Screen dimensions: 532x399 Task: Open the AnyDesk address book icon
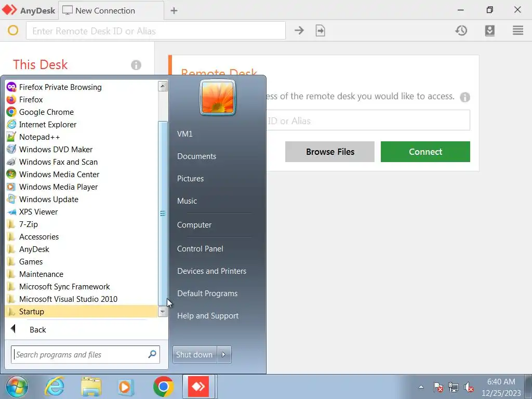[489, 31]
